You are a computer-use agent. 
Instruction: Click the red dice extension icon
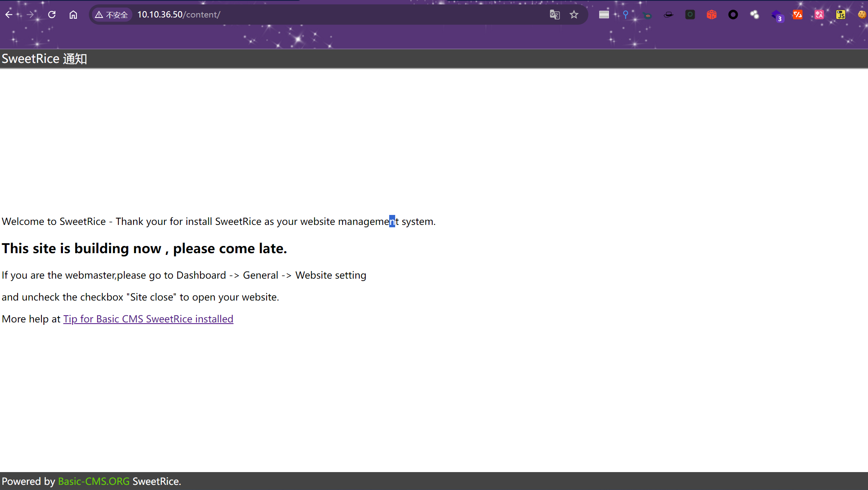[711, 15]
